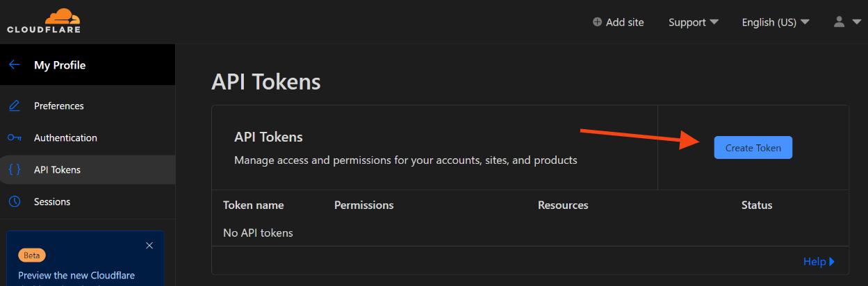Click the Add site plus icon
Screen dimensions: 868x286
pos(597,22)
